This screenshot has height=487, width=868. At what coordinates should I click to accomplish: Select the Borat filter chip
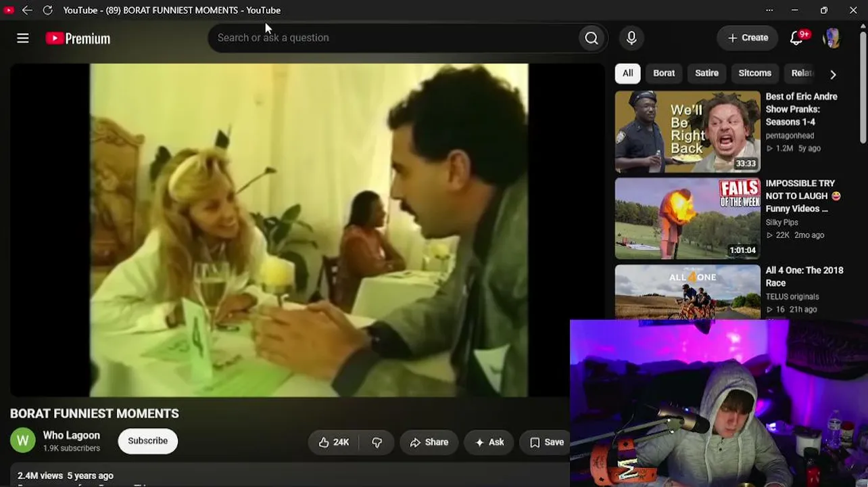pyautogui.click(x=664, y=73)
